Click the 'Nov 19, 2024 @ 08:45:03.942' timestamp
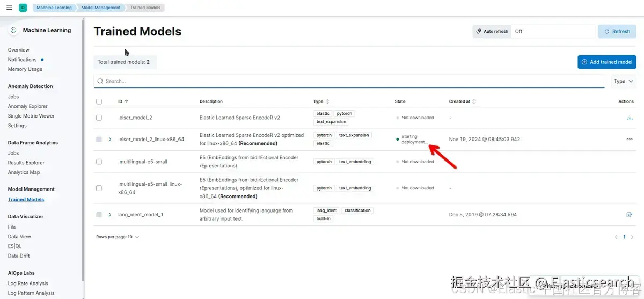The width and height of the screenshot is (644, 299). click(x=485, y=140)
